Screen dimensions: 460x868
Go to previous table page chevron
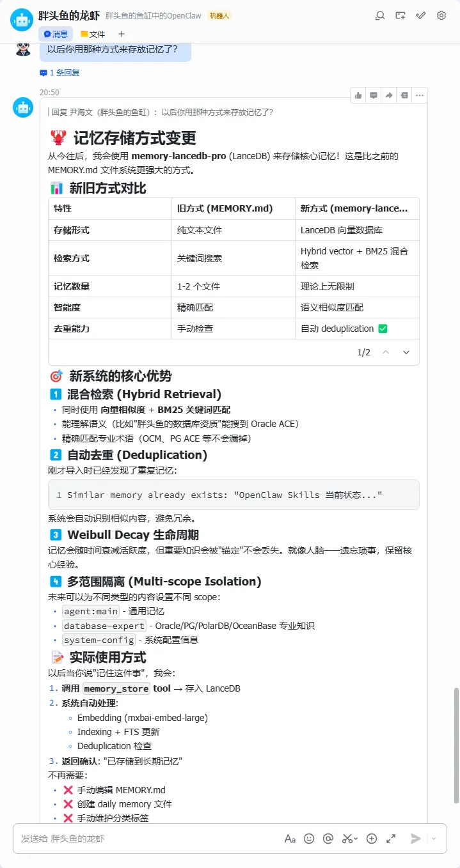click(x=386, y=352)
